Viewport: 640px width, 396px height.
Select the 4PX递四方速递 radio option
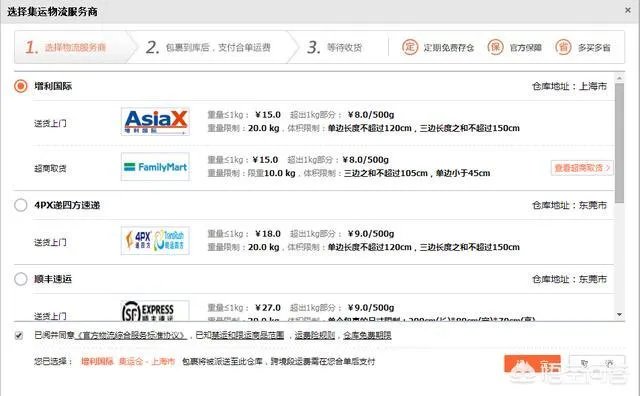[x=20, y=205]
